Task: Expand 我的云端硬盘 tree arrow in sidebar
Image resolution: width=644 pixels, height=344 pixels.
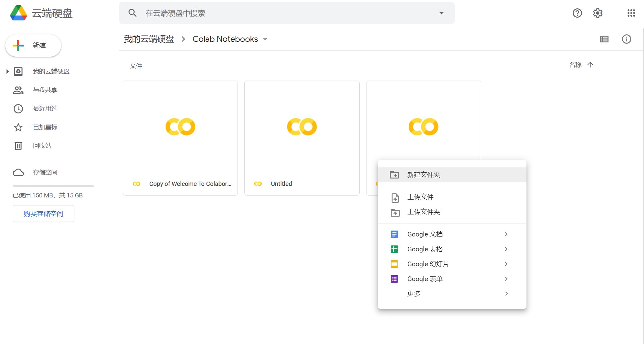Action: pos(7,72)
